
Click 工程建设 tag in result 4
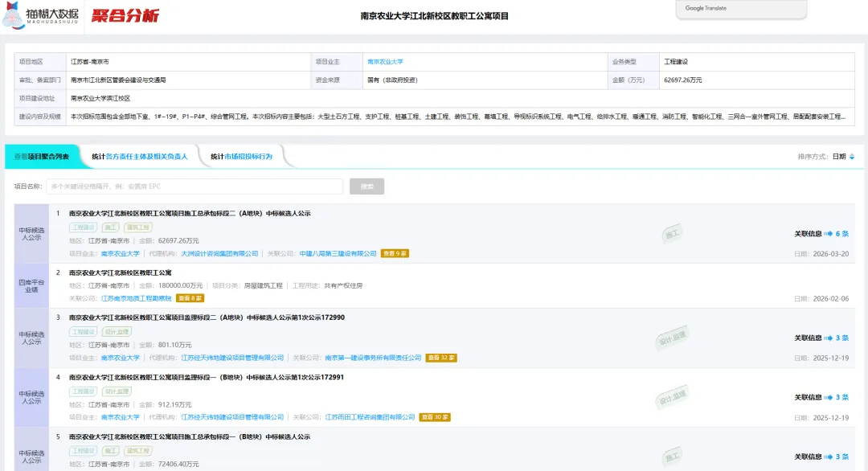(83, 392)
